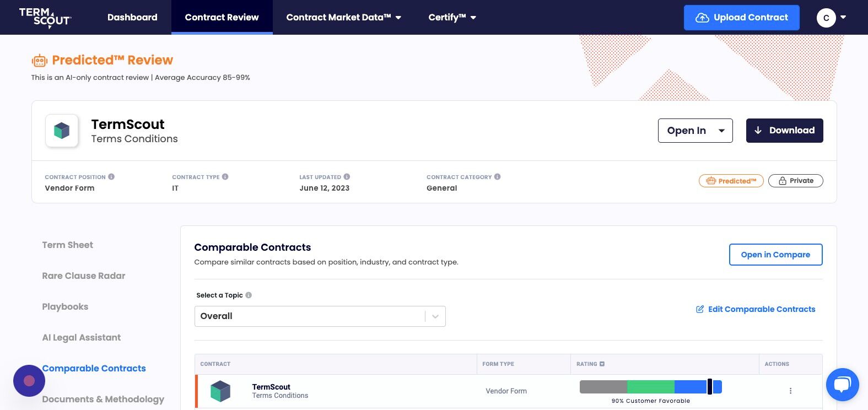Click the TermScout contract cube thumbnail

pos(62,131)
